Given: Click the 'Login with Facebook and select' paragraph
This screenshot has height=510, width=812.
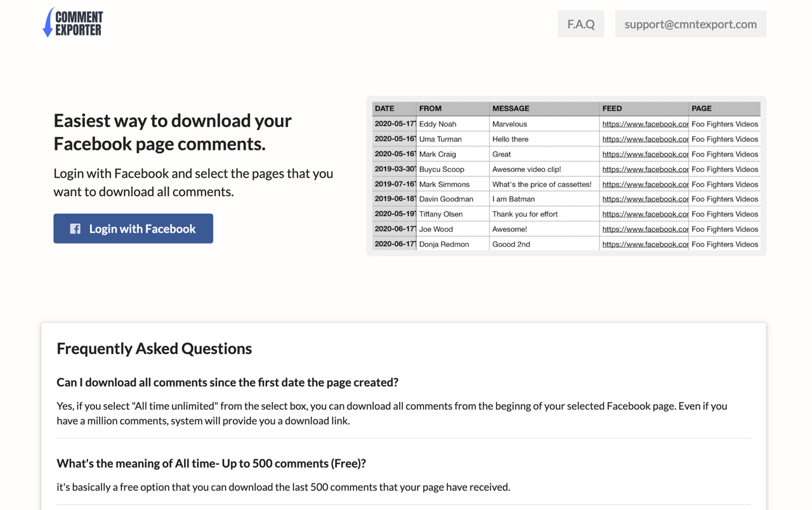Looking at the screenshot, I should point(193,182).
